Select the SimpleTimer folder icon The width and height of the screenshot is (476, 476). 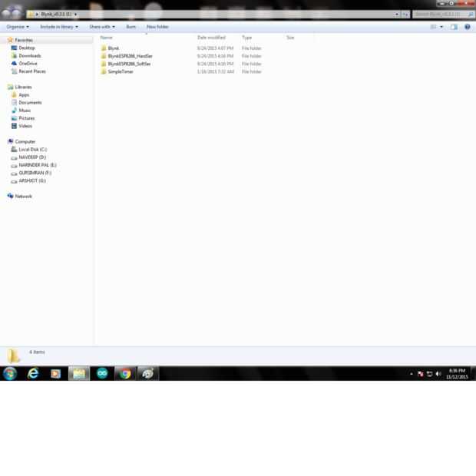104,71
